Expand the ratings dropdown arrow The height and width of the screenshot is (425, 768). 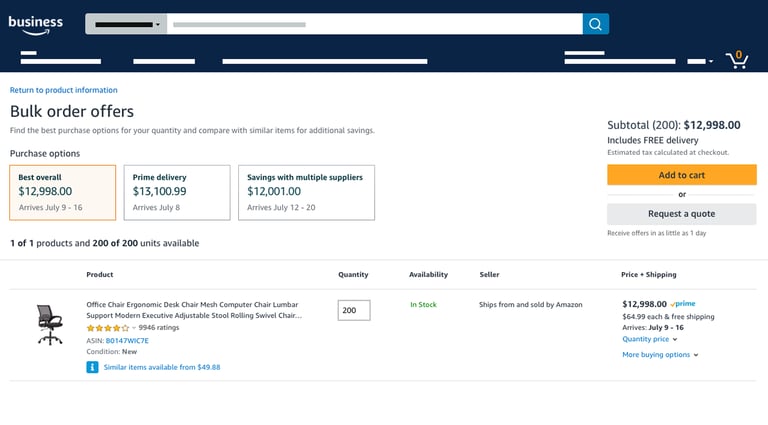click(x=134, y=328)
